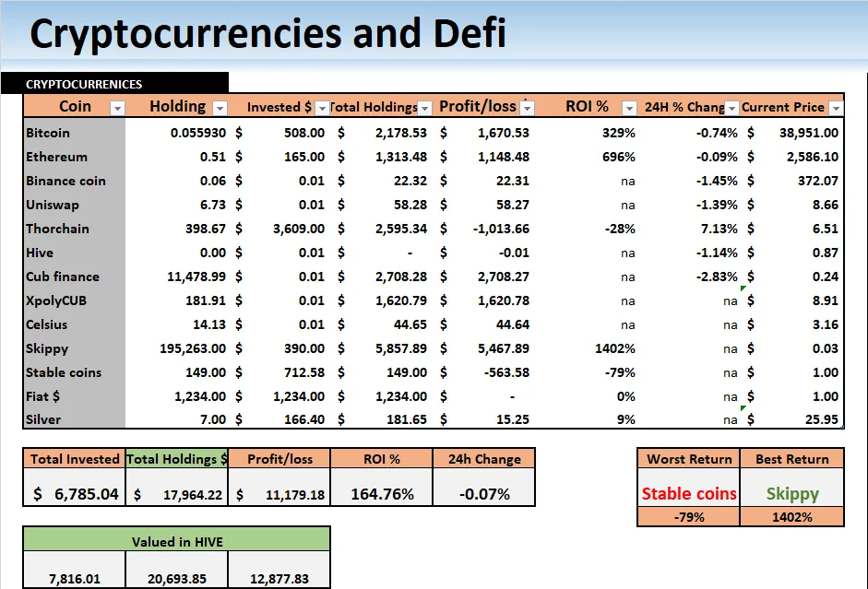Open the Invested $ column filter dropdown
The image size is (868, 589).
(322, 109)
